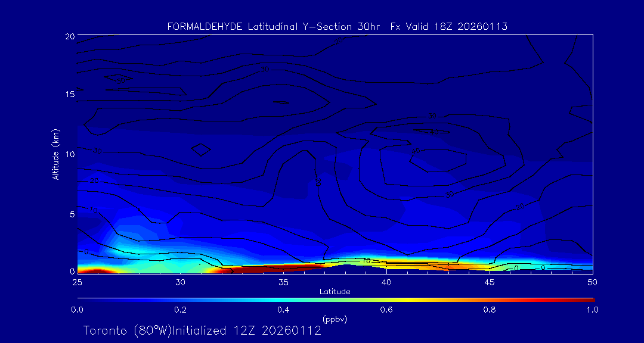
Task: Click the 50 latitude tick label
Action: coord(593,282)
